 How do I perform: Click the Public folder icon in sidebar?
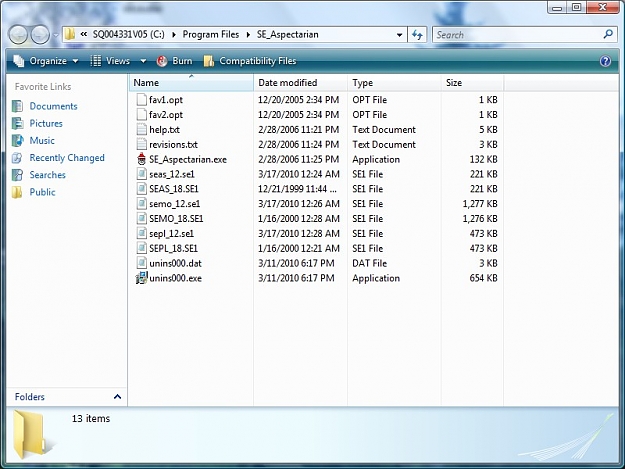17,192
